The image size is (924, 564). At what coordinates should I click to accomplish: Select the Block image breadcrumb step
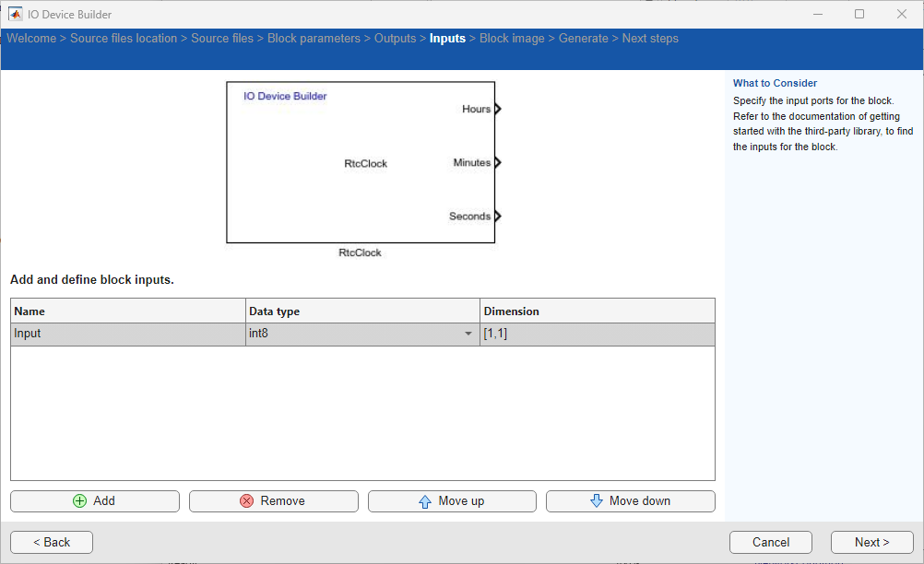(x=512, y=38)
